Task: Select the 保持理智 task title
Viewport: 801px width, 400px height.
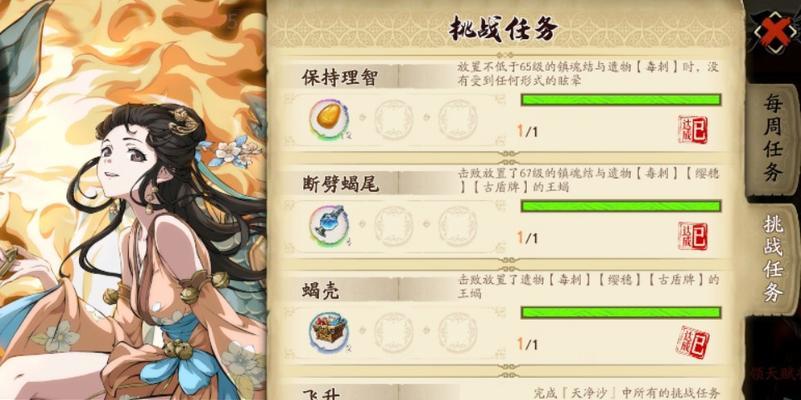Action: pos(340,78)
